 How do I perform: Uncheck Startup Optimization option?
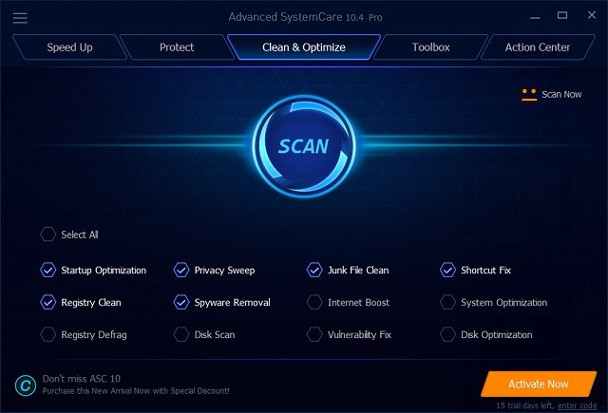48,270
